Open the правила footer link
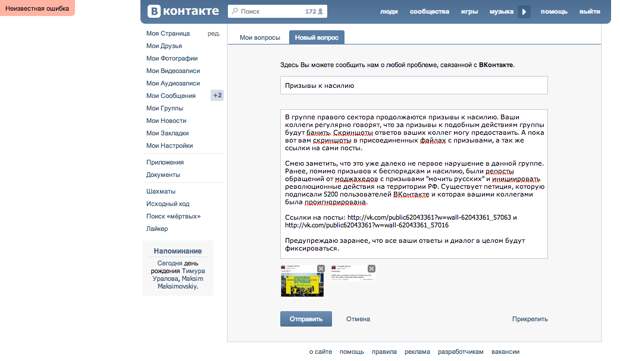The width and height of the screenshot is (620, 361). click(x=384, y=352)
